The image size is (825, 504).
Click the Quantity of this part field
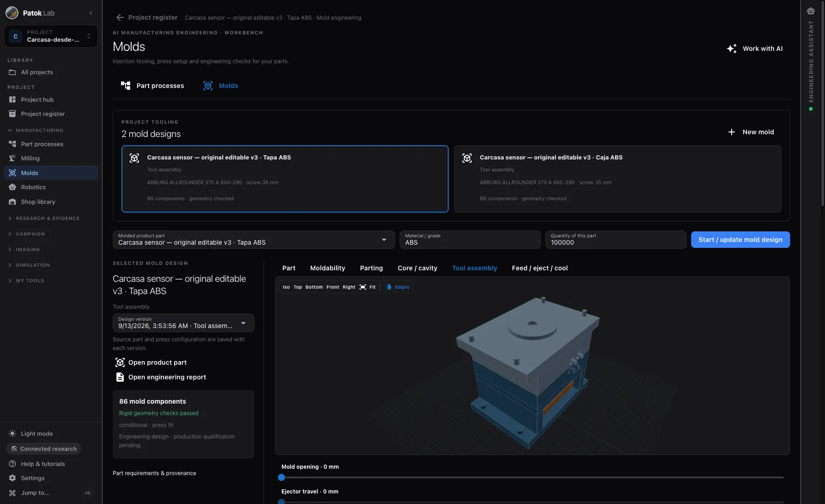tap(616, 240)
